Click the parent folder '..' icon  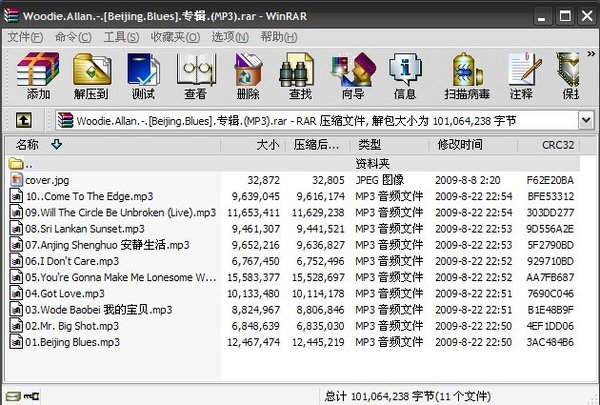pos(16,163)
